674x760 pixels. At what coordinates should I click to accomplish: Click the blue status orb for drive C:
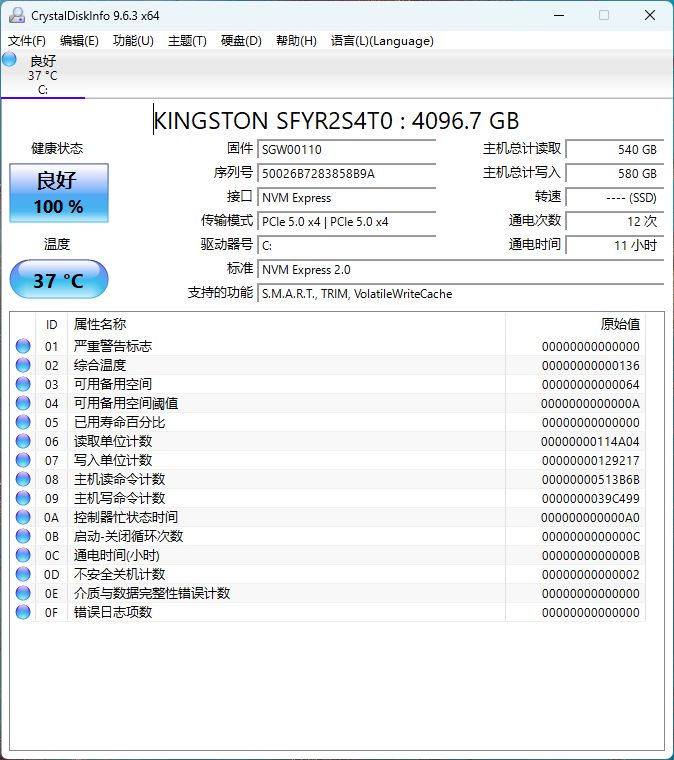(x=9, y=60)
